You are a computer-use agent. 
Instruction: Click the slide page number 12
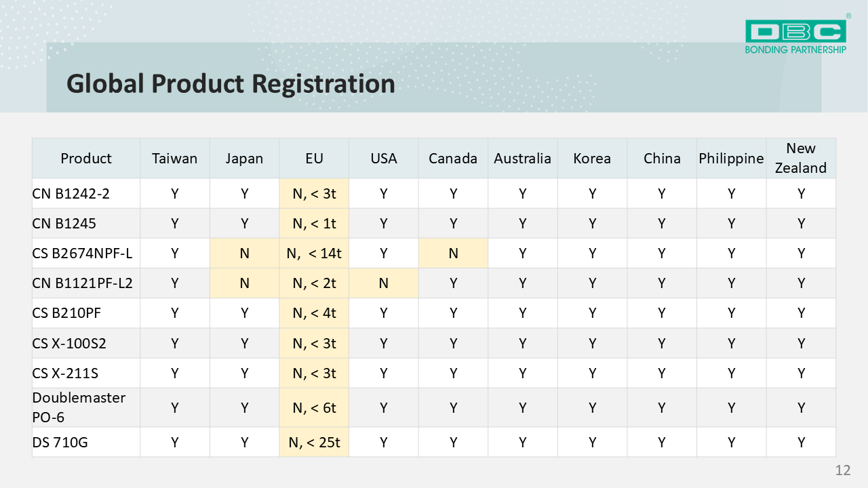click(842, 470)
